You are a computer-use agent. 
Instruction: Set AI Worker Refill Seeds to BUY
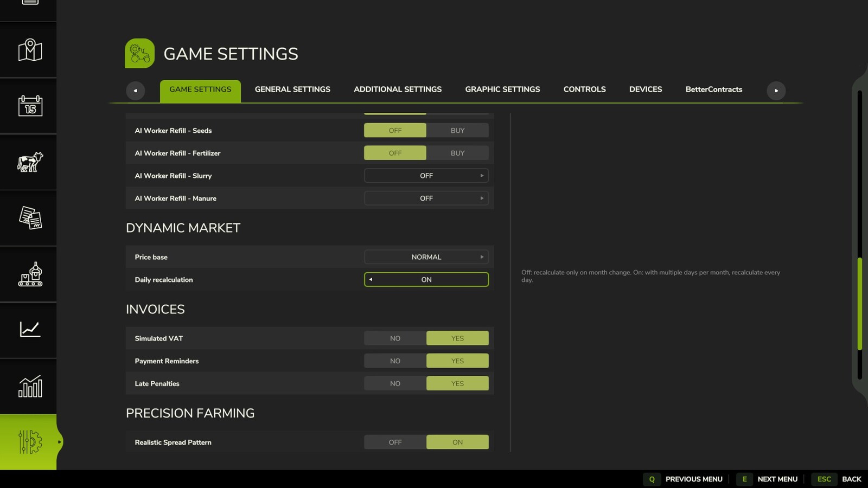point(457,131)
